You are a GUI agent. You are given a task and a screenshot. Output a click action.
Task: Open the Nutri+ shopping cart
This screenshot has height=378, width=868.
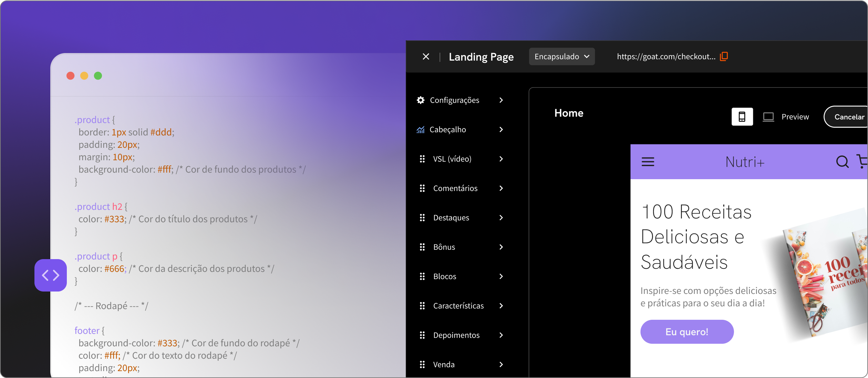click(x=862, y=161)
